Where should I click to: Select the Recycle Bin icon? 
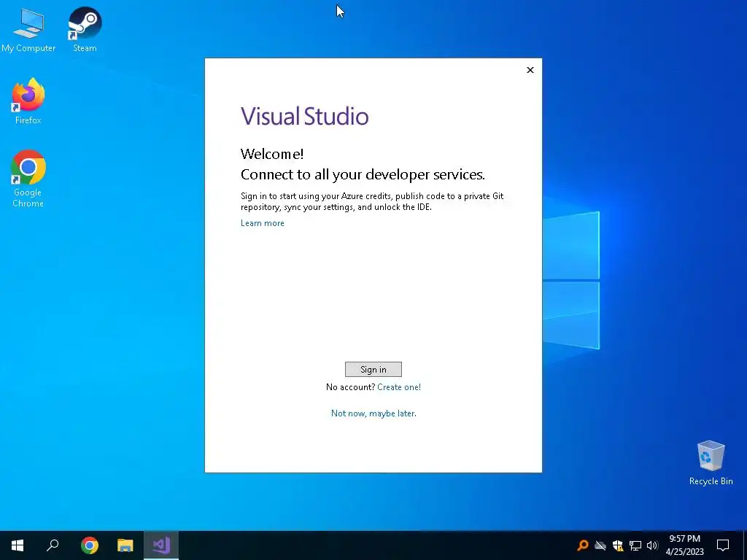coord(711,462)
